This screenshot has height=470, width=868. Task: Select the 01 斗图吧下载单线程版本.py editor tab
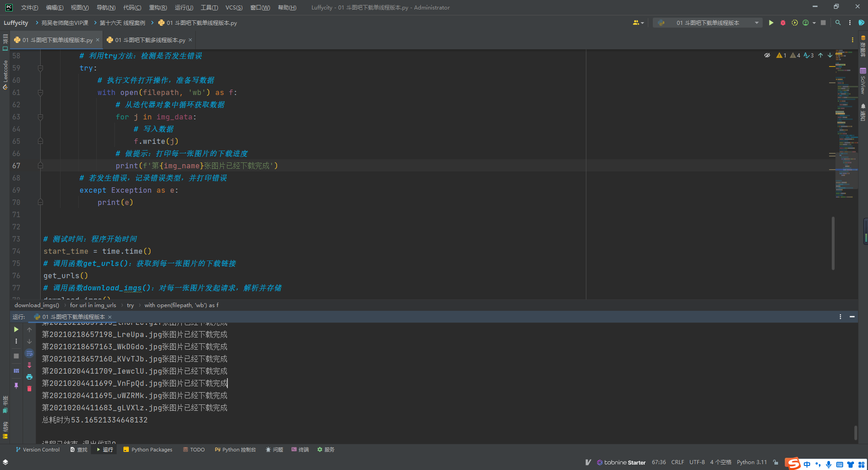click(57, 40)
